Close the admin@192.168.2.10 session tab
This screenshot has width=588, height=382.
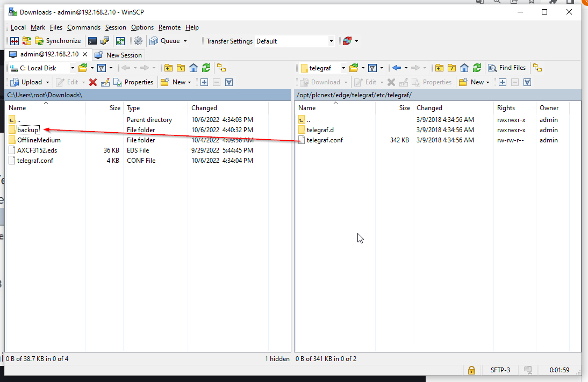pyautogui.click(x=85, y=54)
